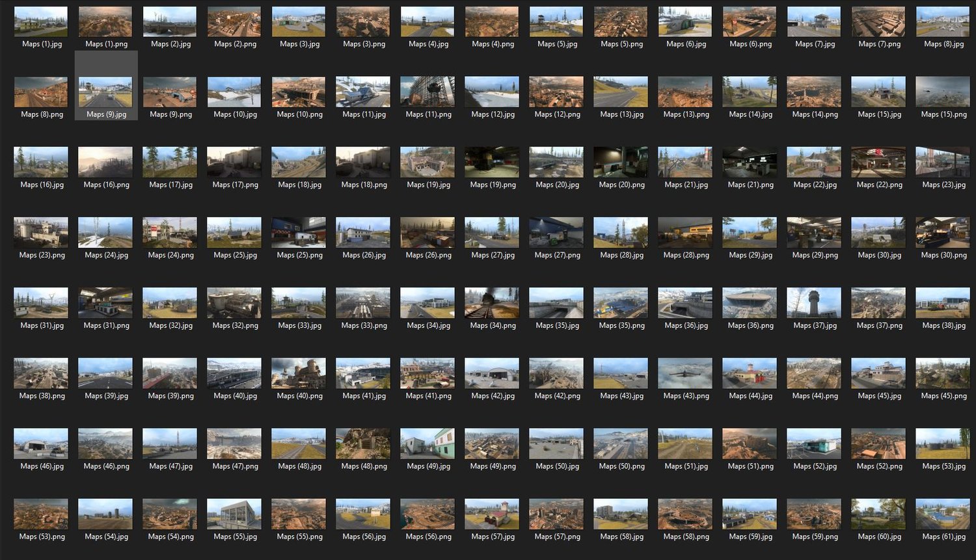Viewport: 976px width, 560px height.
Task: Click the Maps (60).jpg thumbnail
Action: tap(878, 514)
